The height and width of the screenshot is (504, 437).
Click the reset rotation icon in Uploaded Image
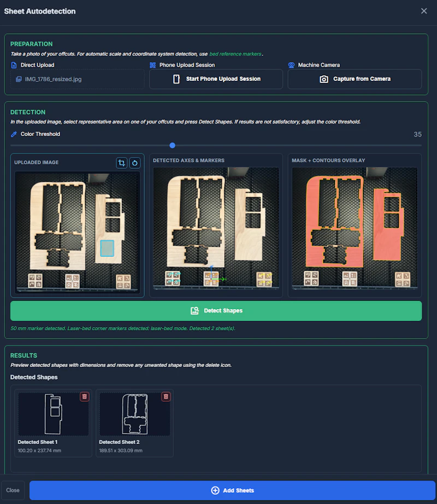click(x=135, y=163)
